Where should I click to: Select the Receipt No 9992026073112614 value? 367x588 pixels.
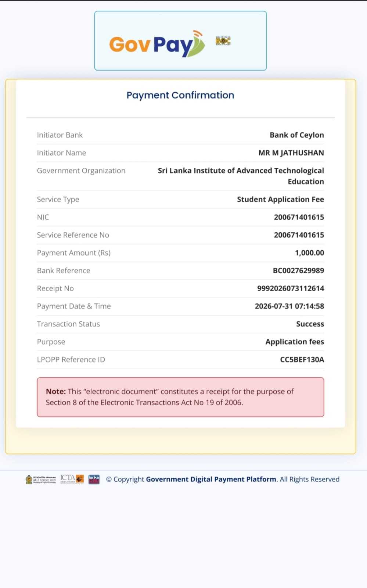pos(291,288)
